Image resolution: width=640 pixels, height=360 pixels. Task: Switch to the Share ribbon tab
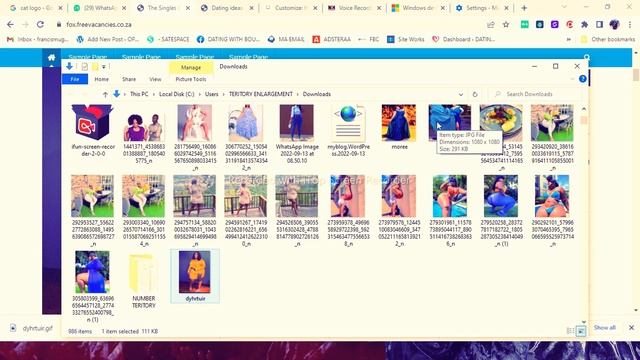click(129, 79)
